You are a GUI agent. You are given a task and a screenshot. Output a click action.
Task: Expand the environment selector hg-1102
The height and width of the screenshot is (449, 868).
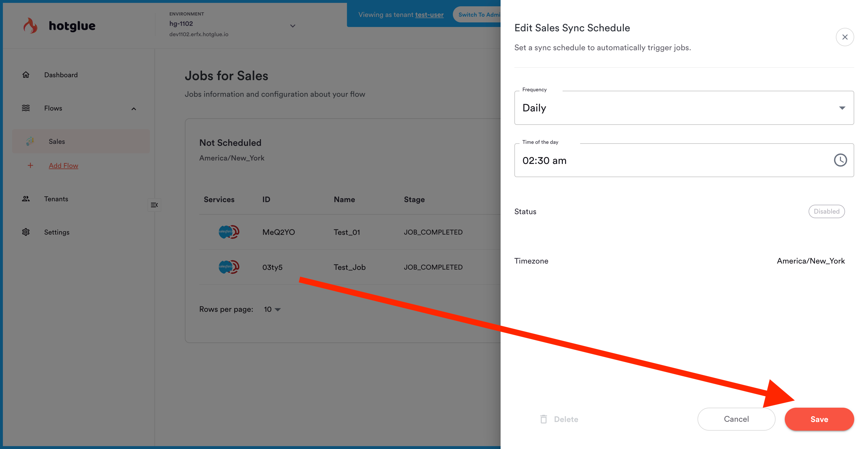292,26
